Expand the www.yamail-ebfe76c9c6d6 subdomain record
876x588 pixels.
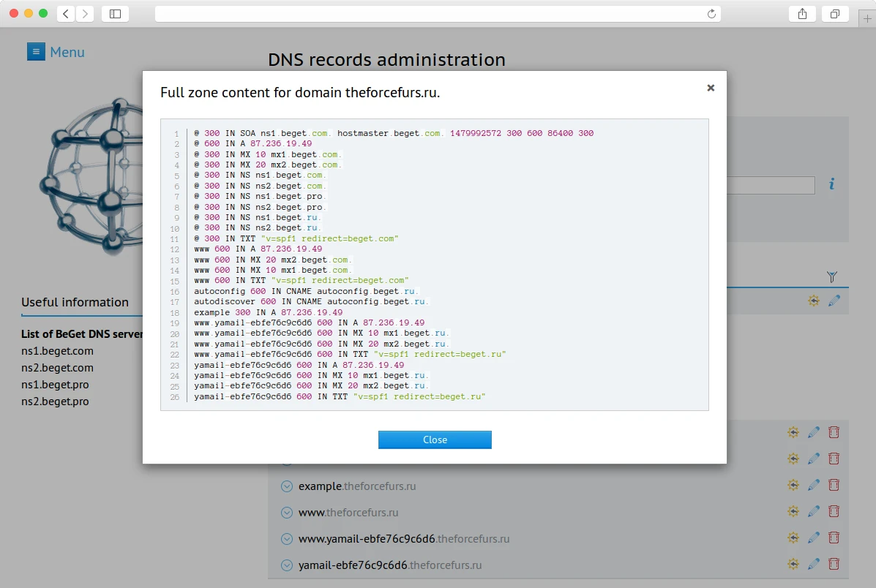click(287, 539)
